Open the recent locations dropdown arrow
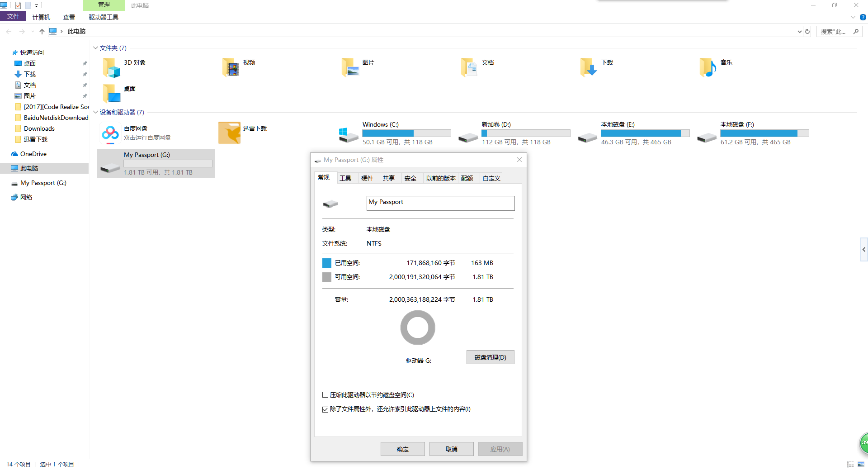 click(x=32, y=32)
